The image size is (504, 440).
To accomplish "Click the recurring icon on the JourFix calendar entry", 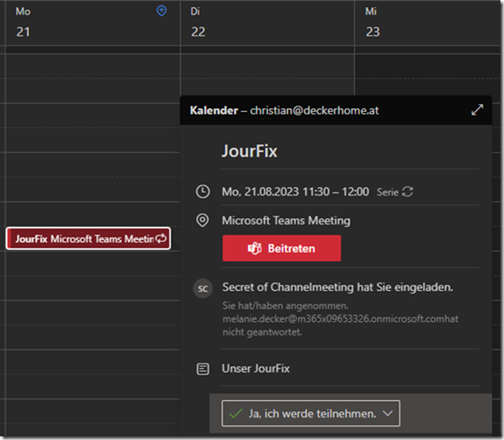I will pos(161,238).
